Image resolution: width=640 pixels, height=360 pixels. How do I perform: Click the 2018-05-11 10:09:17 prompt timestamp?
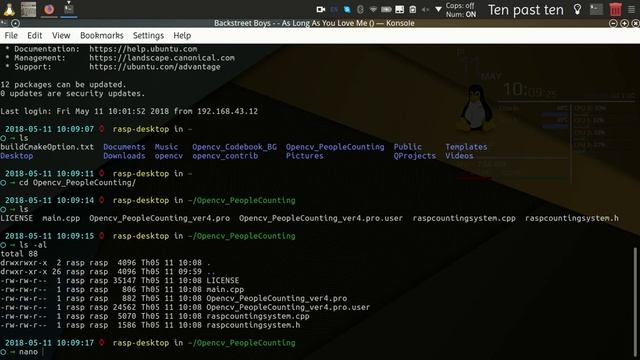(x=49, y=343)
